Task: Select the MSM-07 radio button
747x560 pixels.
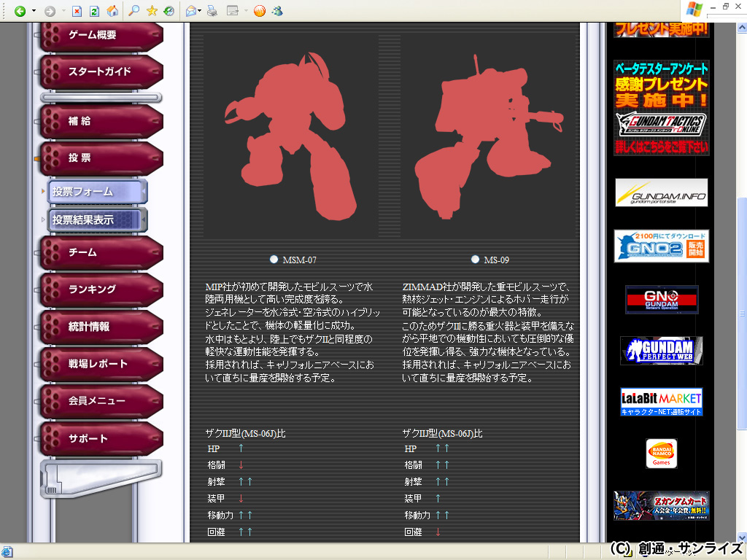Action: [274, 260]
